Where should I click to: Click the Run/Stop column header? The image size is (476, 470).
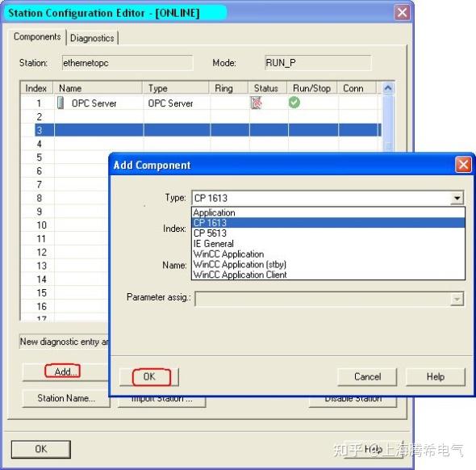point(312,88)
